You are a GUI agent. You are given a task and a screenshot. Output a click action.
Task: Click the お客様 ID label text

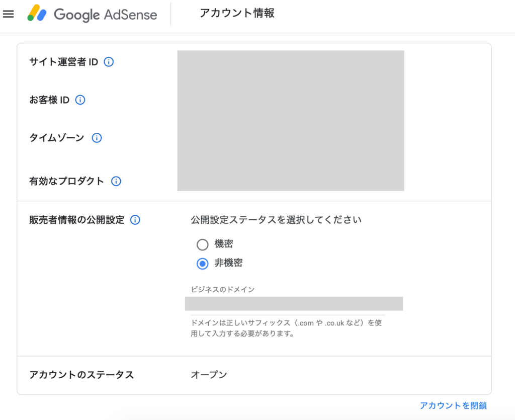coord(49,100)
